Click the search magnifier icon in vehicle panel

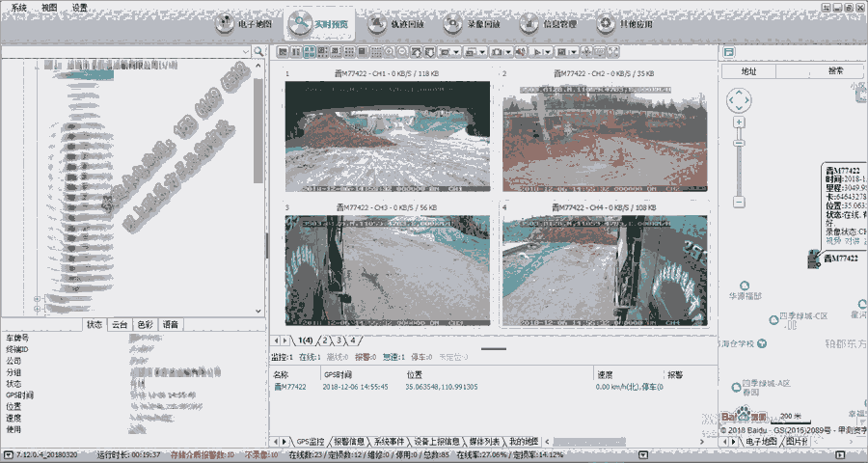pyautogui.click(x=259, y=50)
